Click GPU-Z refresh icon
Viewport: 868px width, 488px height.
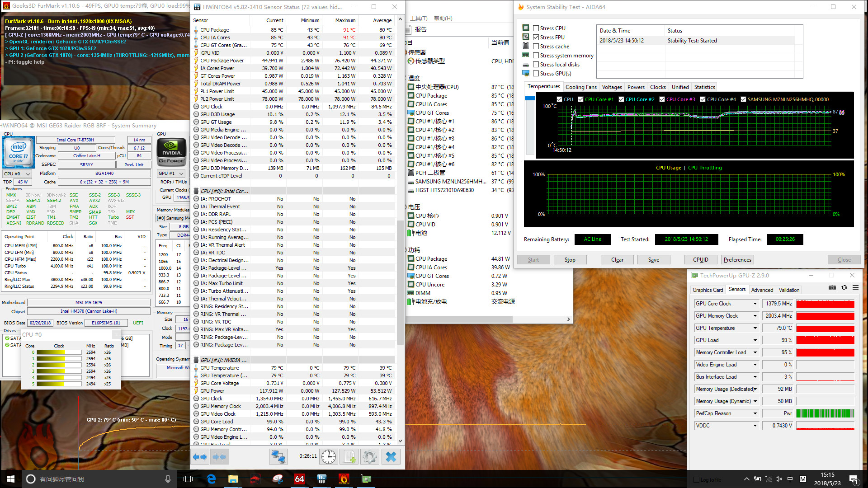click(844, 287)
